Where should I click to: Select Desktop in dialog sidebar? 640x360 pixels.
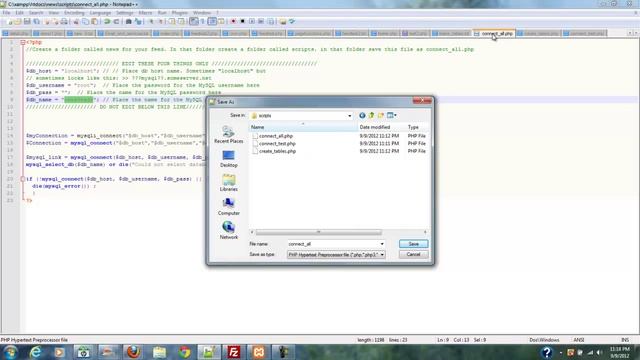coord(229,159)
